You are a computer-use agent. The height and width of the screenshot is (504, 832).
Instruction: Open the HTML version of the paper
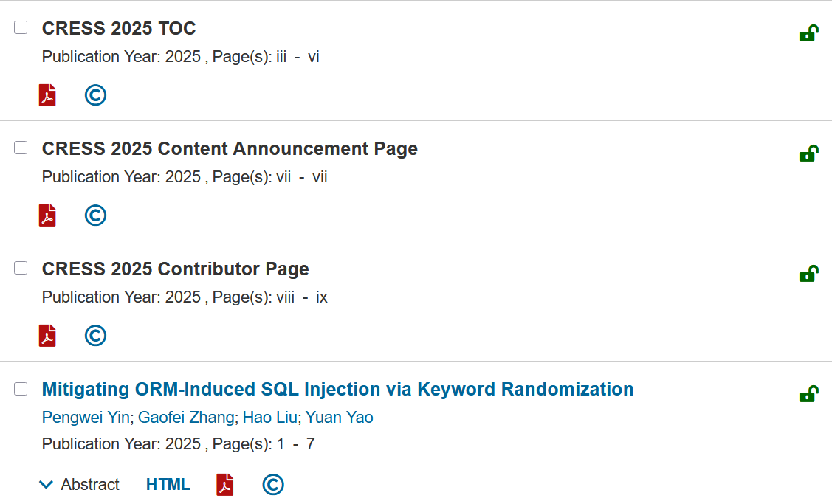[x=168, y=485]
